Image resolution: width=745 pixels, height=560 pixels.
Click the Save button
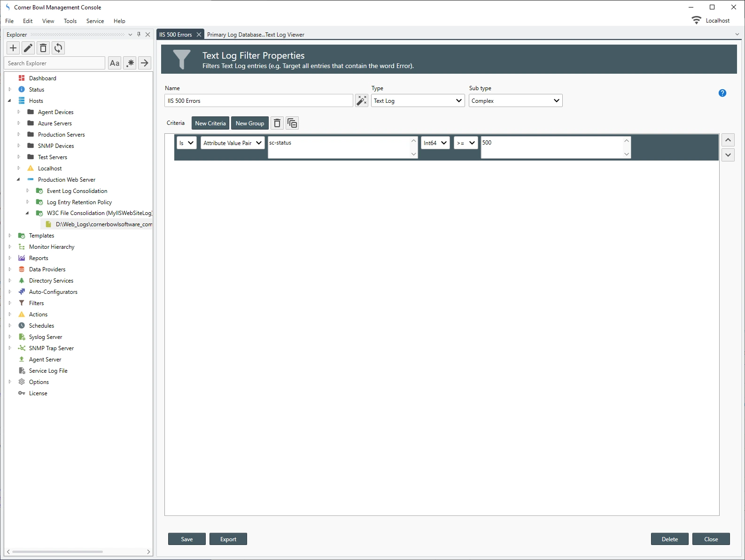click(186, 539)
